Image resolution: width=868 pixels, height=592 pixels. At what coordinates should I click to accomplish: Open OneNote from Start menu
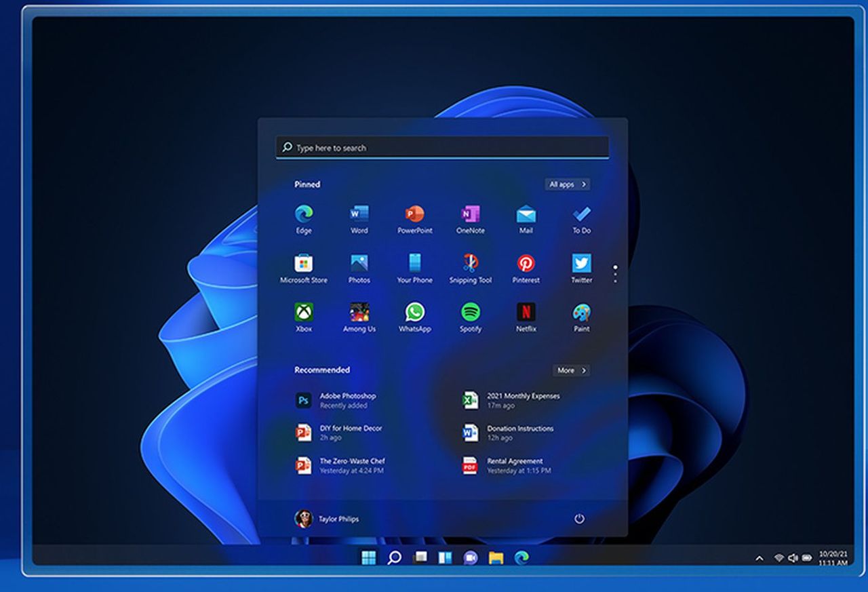[x=471, y=220]
